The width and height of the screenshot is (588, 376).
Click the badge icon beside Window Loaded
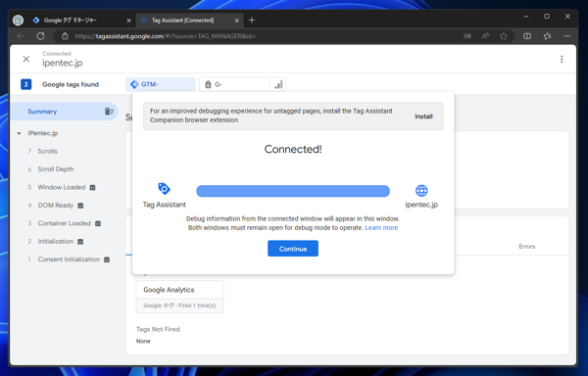click(93, 187)
